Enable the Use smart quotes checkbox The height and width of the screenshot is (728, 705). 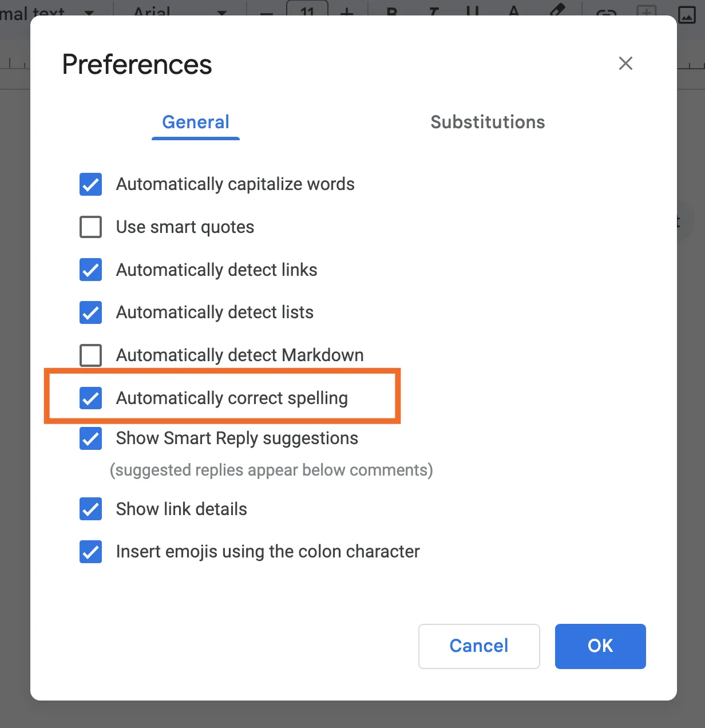point(91,227)
